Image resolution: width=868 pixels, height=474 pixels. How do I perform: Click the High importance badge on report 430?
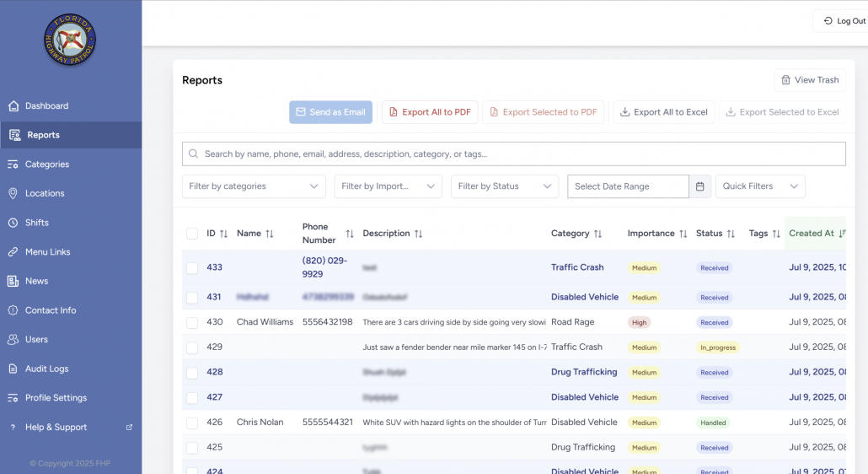click(x=640, y=322)
